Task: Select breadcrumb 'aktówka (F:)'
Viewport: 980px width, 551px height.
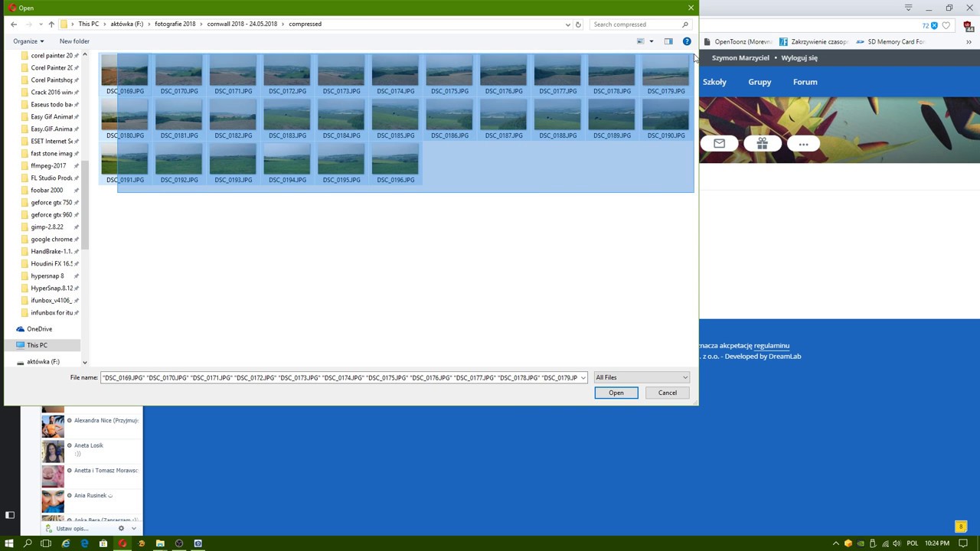Action: (127, 24)
